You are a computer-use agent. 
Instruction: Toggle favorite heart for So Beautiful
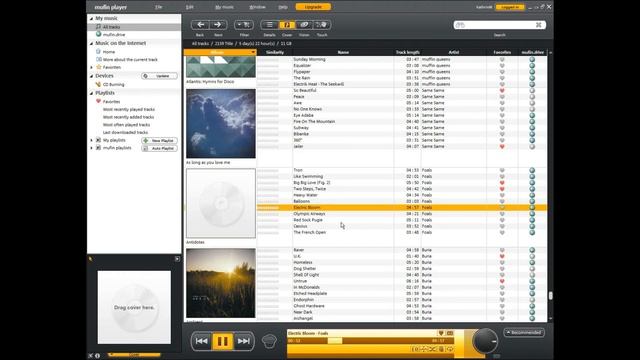tap(502, 91)
